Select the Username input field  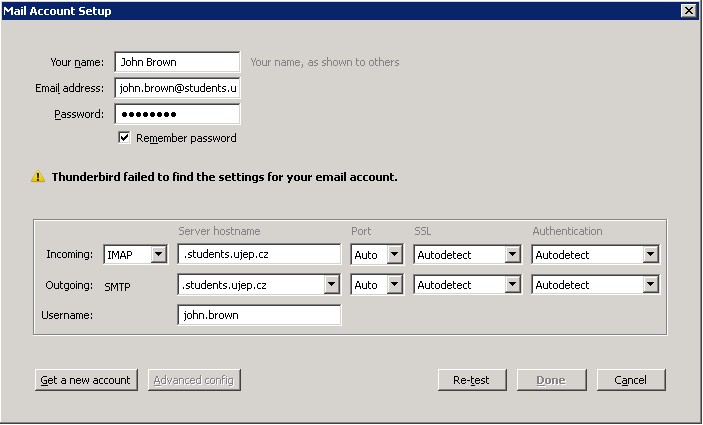[x=258, y=315]
